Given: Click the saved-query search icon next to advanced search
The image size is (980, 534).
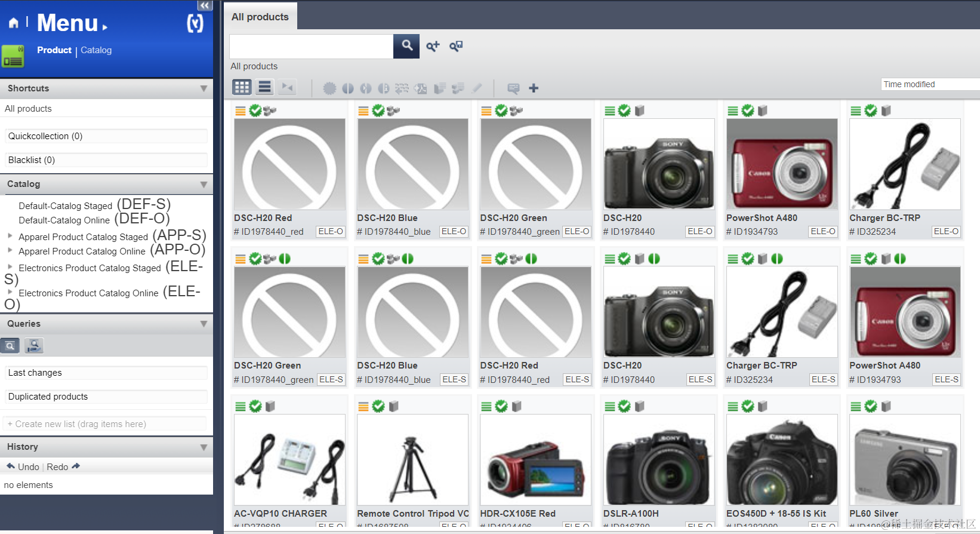Looking at the screenshot, I should pos(456,46).
